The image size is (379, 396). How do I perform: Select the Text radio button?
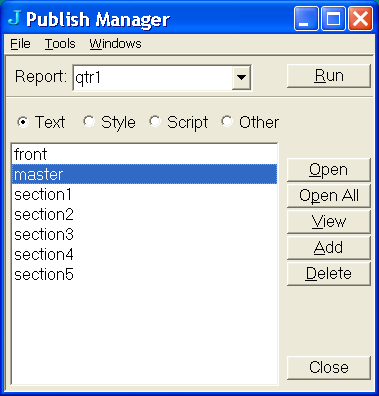[23, 122]
